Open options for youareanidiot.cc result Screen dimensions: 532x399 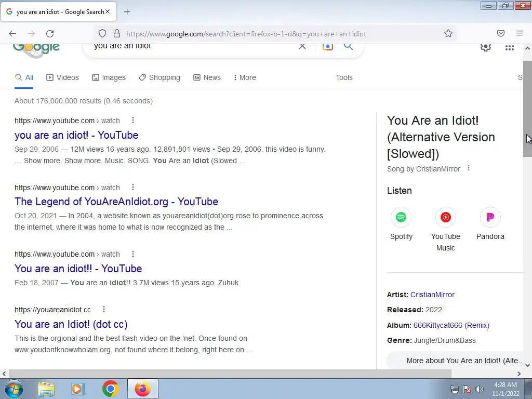coord(104,309)
